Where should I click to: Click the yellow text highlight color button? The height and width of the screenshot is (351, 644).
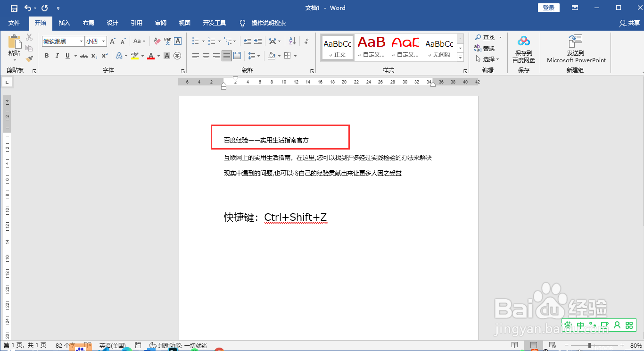pos(135,56)
